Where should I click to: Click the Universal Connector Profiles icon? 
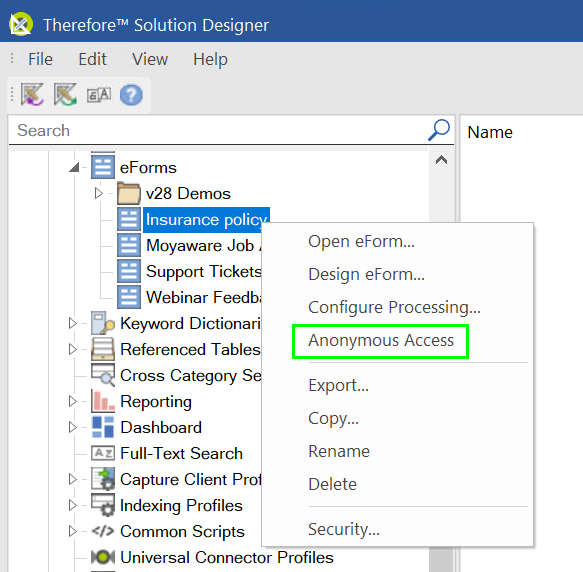click(x=103, y=557)
